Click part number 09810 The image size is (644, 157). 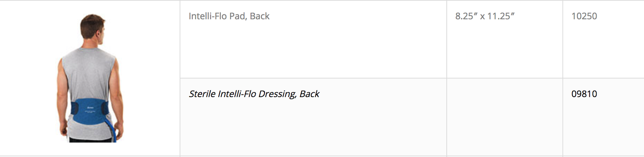pyautogui.click(x=584, y=94)
